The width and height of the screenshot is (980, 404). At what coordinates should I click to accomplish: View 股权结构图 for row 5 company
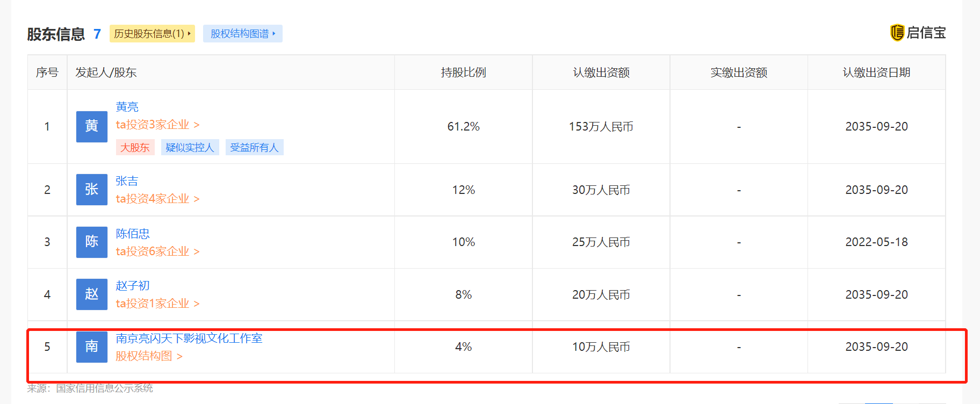pyautogui.click(x=149, y=356)
